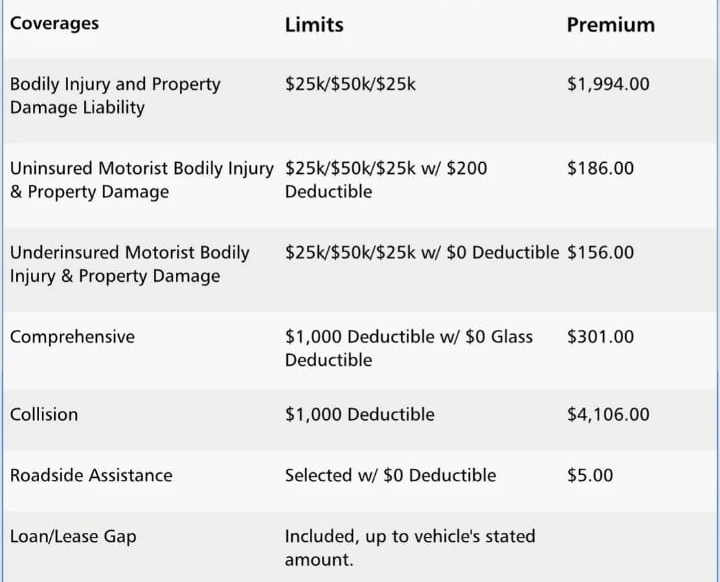Select Bodily Injury and Property Damage Liability row
Image resolution: width=720 pixels, height=582 pixels.
360,101
